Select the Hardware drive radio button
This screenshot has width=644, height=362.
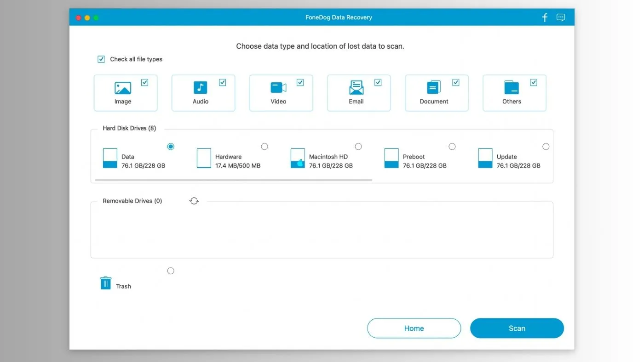point(264,147)
